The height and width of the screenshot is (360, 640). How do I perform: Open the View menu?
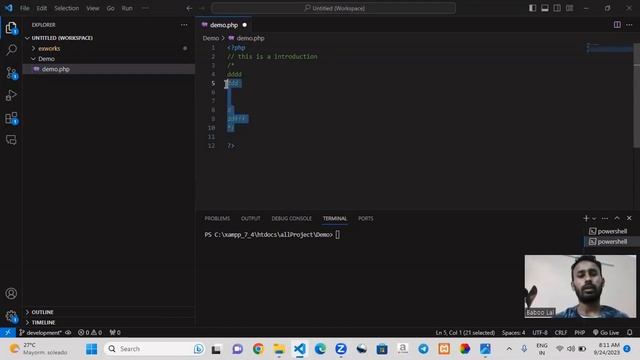(93, 8)
